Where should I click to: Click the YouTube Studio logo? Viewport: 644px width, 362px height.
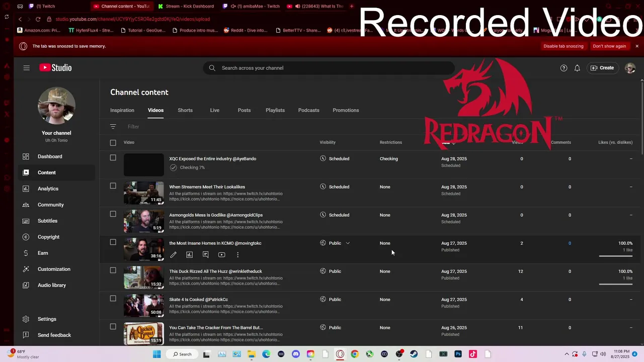click(55, 68)
